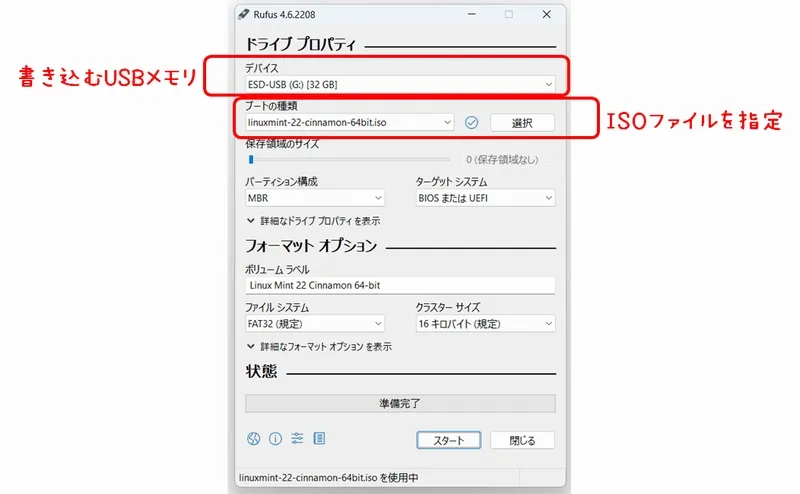The width and height of the screenshot is (800, 494).
Task: Click the ボリューム ラベル text field
Action: point(399,285)
